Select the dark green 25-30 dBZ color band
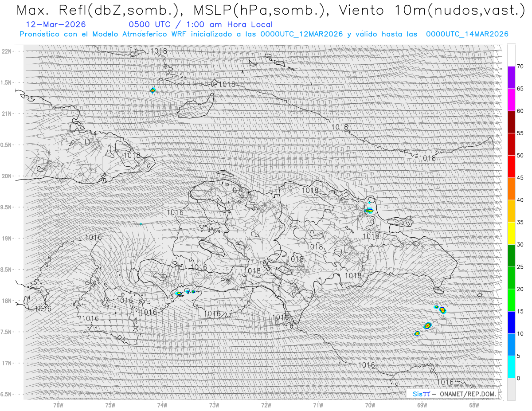The height and width of the screenshot is (411, 532). [511, 255]
